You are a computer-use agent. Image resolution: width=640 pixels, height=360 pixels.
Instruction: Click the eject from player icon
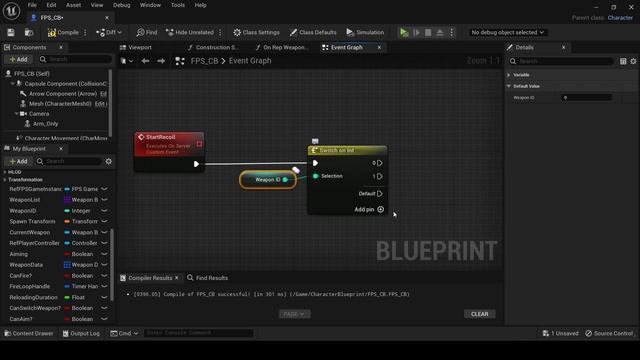coord(440,32)
